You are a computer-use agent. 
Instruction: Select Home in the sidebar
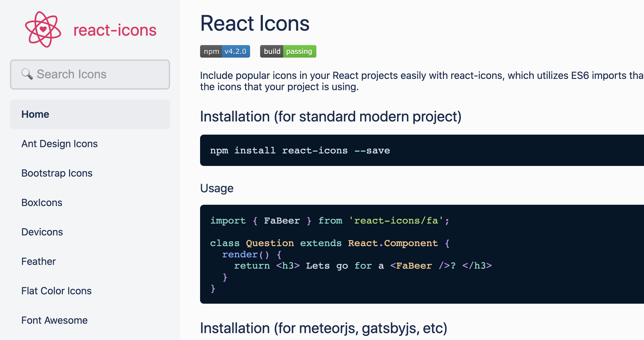(35, 114)
